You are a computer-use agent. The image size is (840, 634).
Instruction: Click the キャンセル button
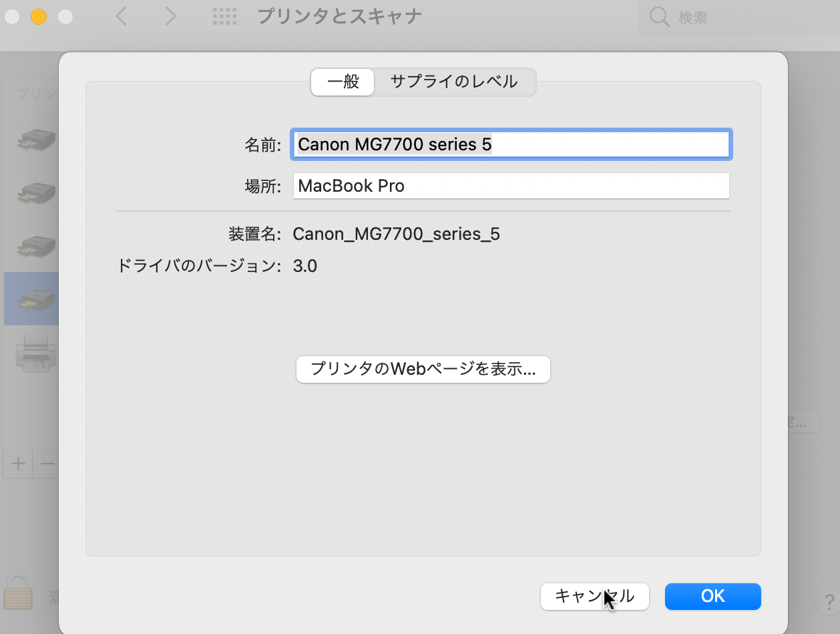[594, 597]
